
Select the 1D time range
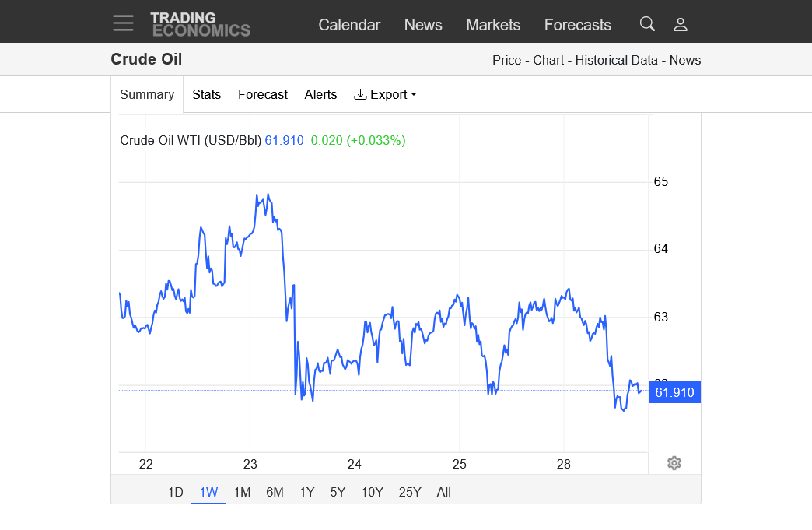point(176,492)
